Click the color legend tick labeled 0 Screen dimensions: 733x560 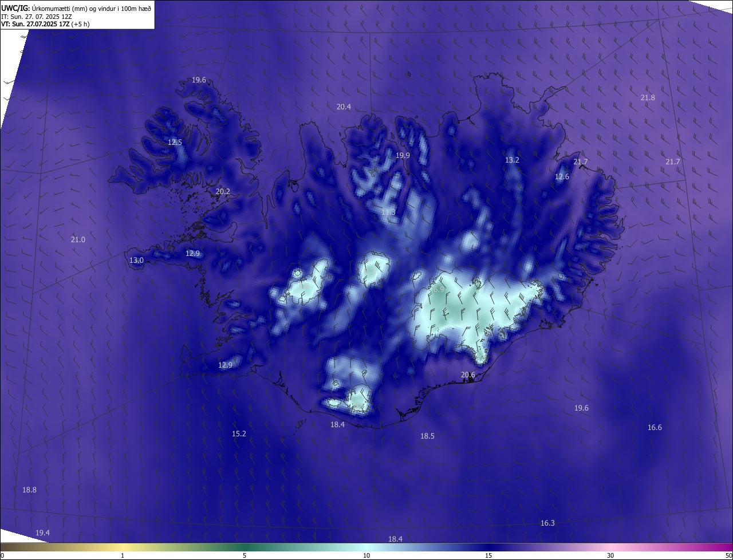click(x=2, y=555)
